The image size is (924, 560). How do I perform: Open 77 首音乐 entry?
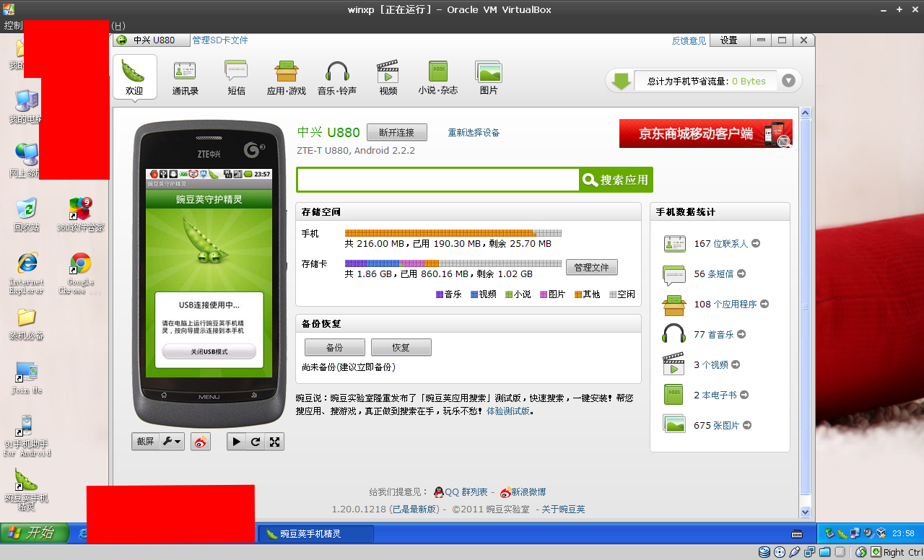click(x=720, y=335)
